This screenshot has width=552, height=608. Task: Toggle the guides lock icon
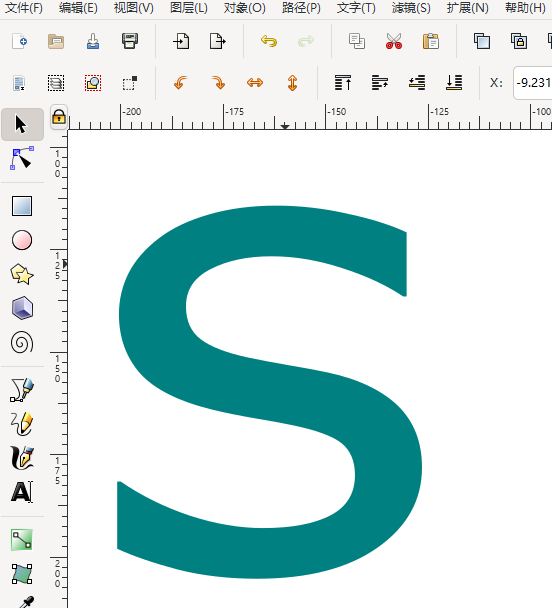pyautogui.click(x=59, y=117)
